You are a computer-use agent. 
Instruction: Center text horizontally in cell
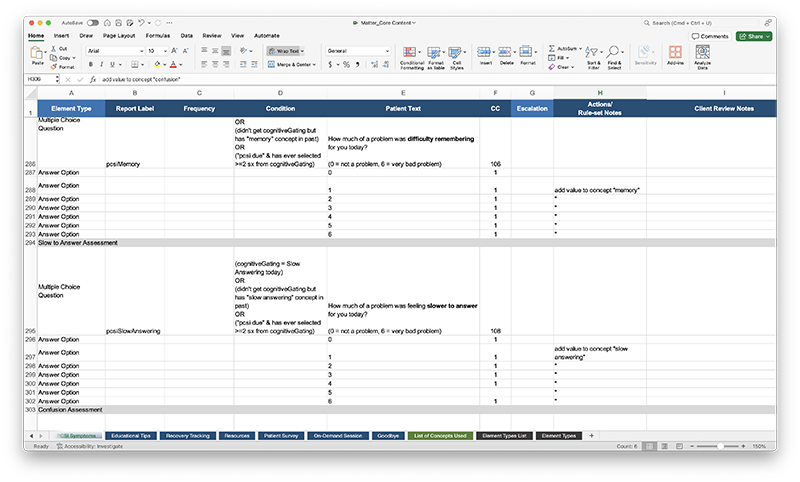[x=215, y=65]
